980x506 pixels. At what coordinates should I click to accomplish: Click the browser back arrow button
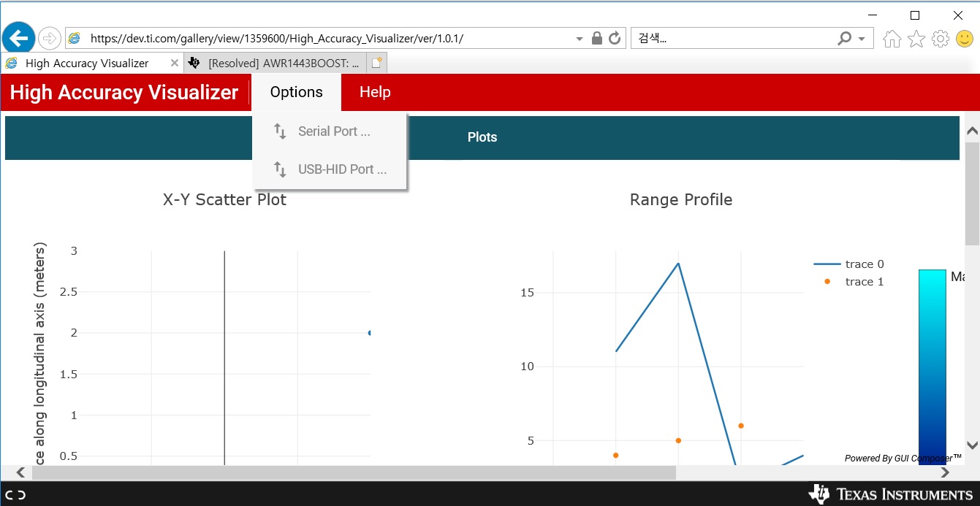pos(19,37)
